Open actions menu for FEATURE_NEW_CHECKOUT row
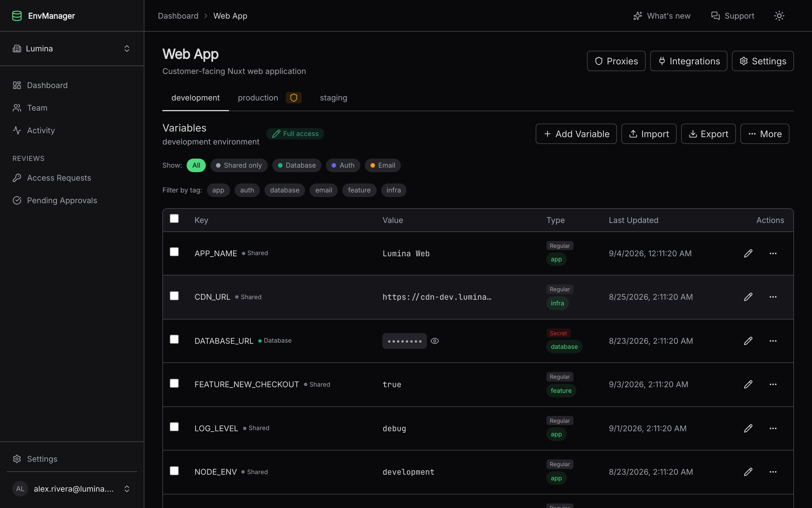 [x=773, y=384]
